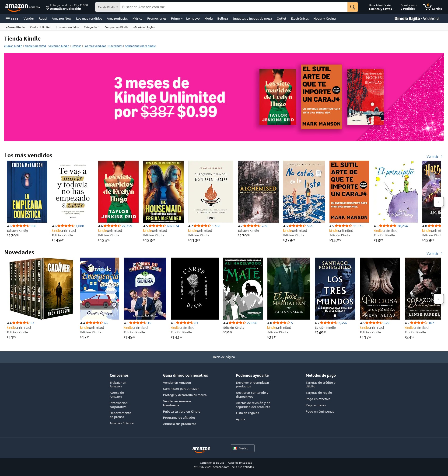Viewport: 448px width, 476px height.
Task: Expand the Prime navigation dropdown
Action: pyautogui.click(x=177, y=19)
